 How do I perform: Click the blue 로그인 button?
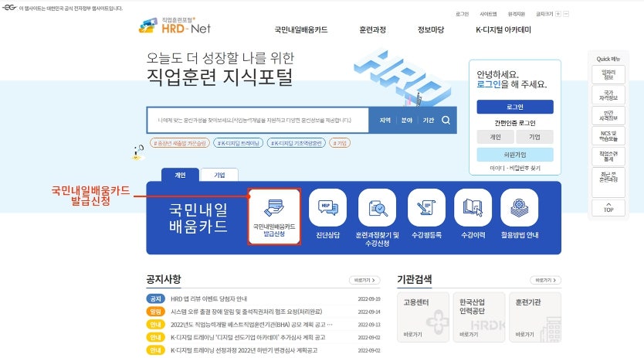coord(514,107)
